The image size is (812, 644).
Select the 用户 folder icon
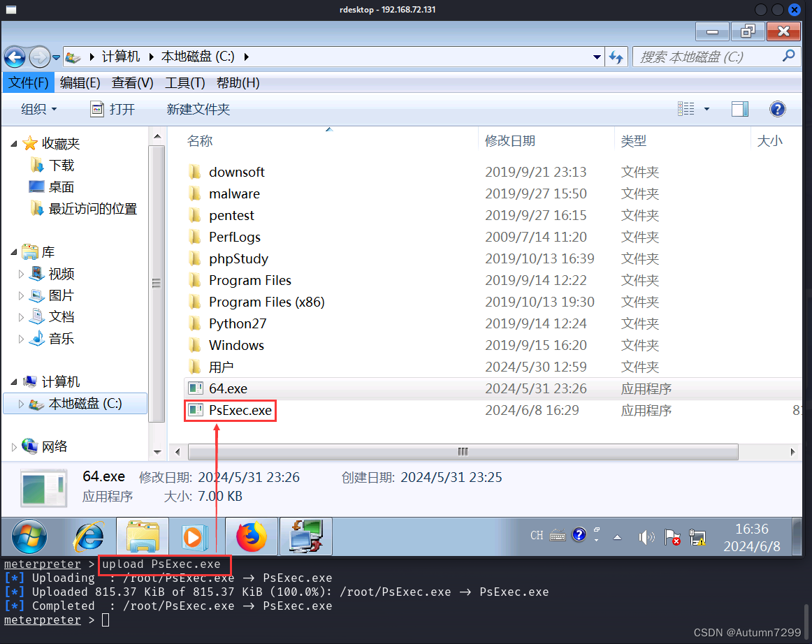click(x=195, y=367)
